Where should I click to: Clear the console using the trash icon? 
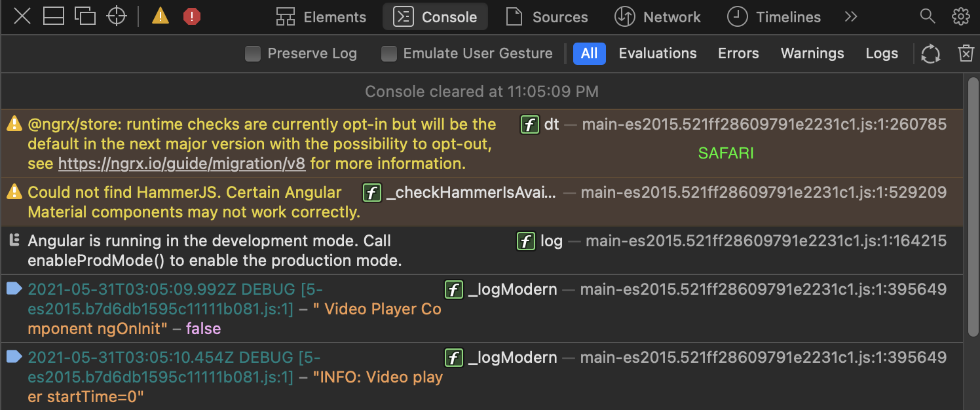point(966,54)
